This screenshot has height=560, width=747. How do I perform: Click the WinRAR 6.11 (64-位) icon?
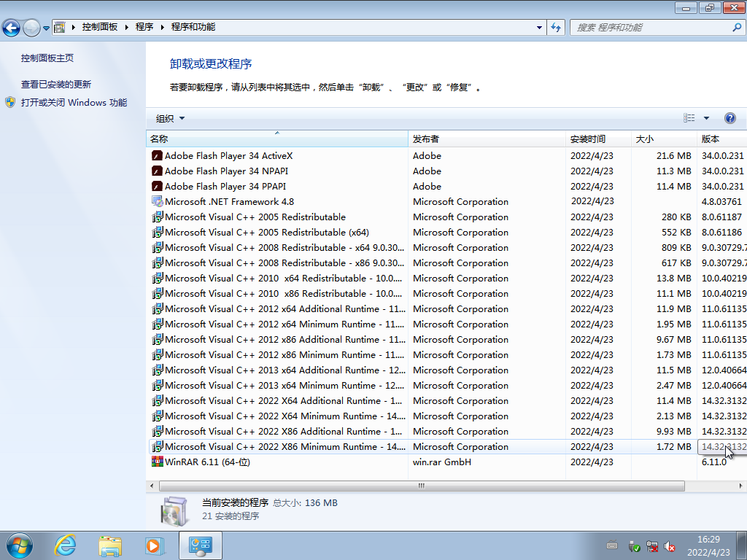click(x=158, y=462)
